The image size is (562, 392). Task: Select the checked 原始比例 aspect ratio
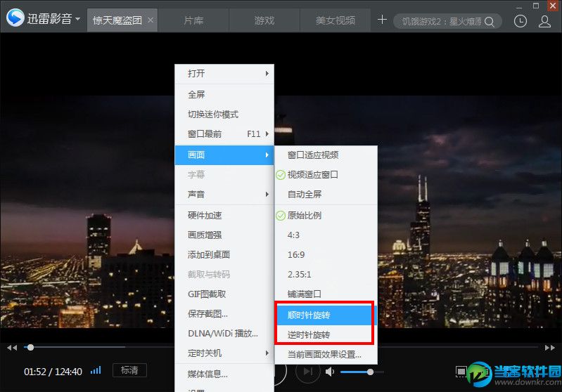click(x=326, y=215)
